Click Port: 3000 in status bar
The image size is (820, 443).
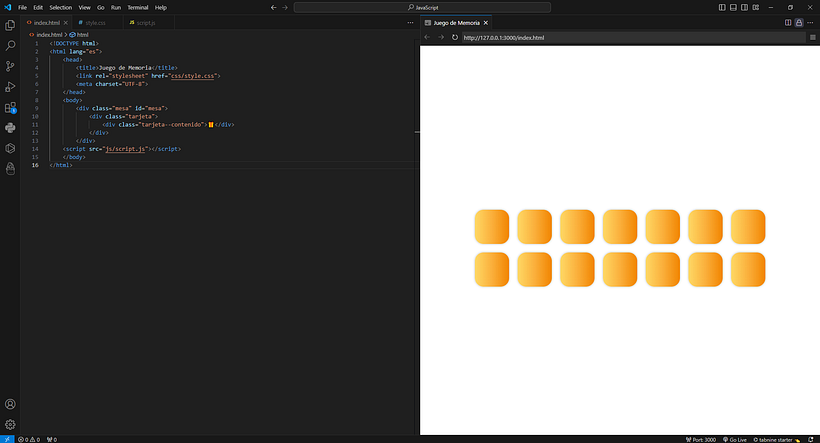701,439
